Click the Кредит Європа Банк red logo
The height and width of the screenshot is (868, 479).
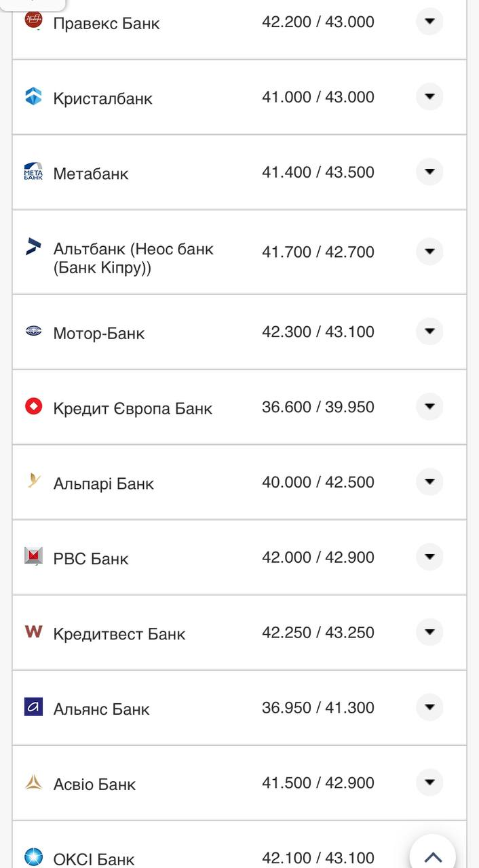click(33, 407)
